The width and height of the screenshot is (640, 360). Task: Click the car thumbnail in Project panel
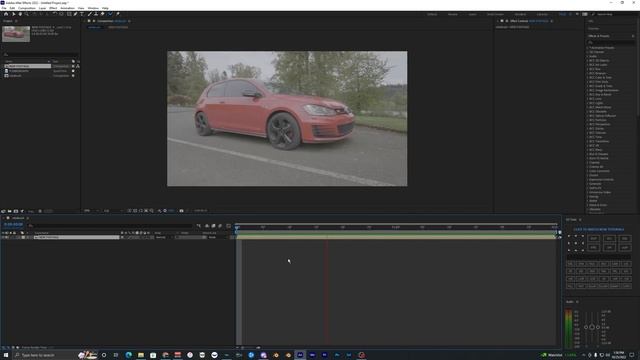click(x=16, y=34)
